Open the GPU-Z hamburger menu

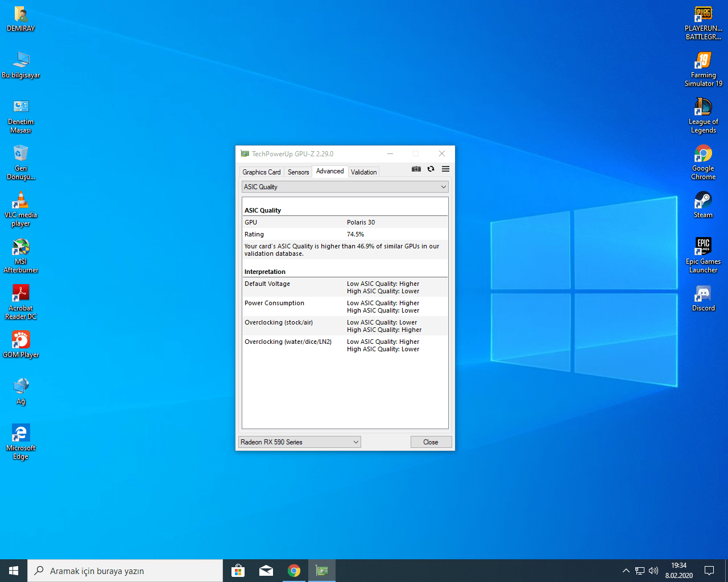click(445, 169)
